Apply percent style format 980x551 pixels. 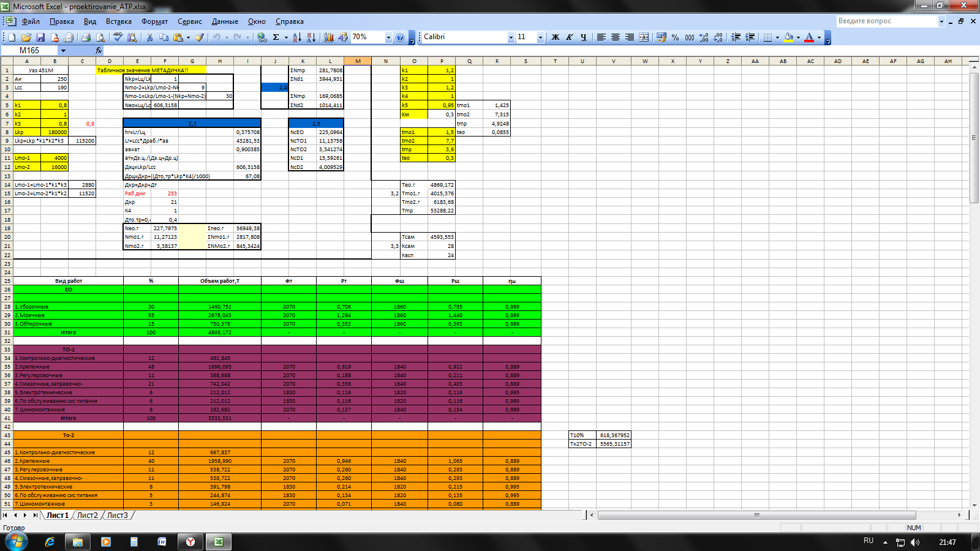(x=675, y=37)
